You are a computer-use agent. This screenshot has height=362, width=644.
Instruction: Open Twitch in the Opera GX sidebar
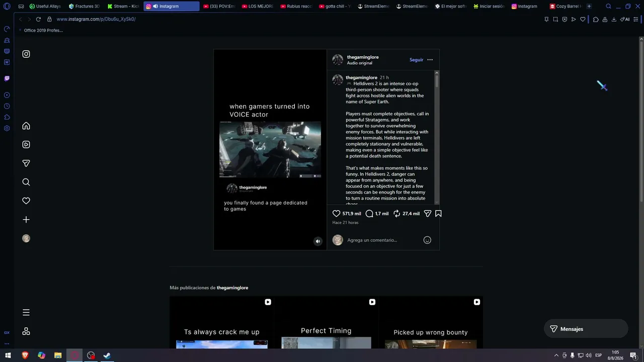pos(7,78)
